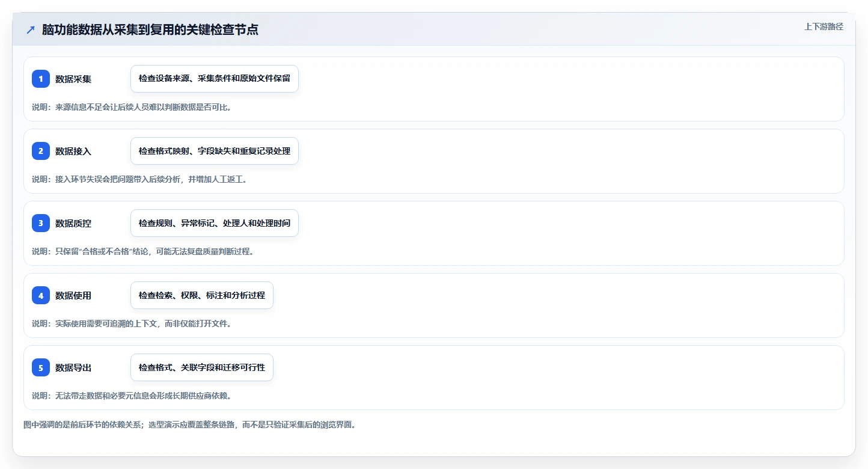
Task: Select step number 3 badge
Action: (41, 223)
